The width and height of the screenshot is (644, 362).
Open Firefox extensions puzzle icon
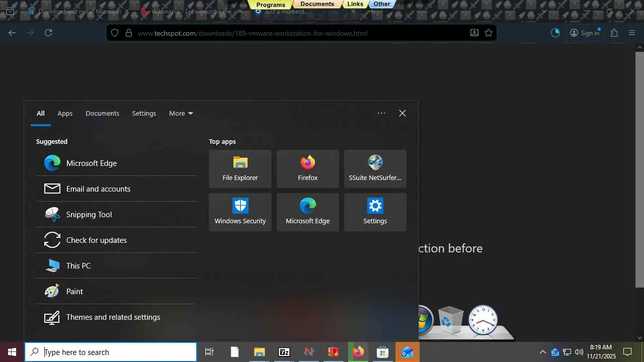point(614,33)
